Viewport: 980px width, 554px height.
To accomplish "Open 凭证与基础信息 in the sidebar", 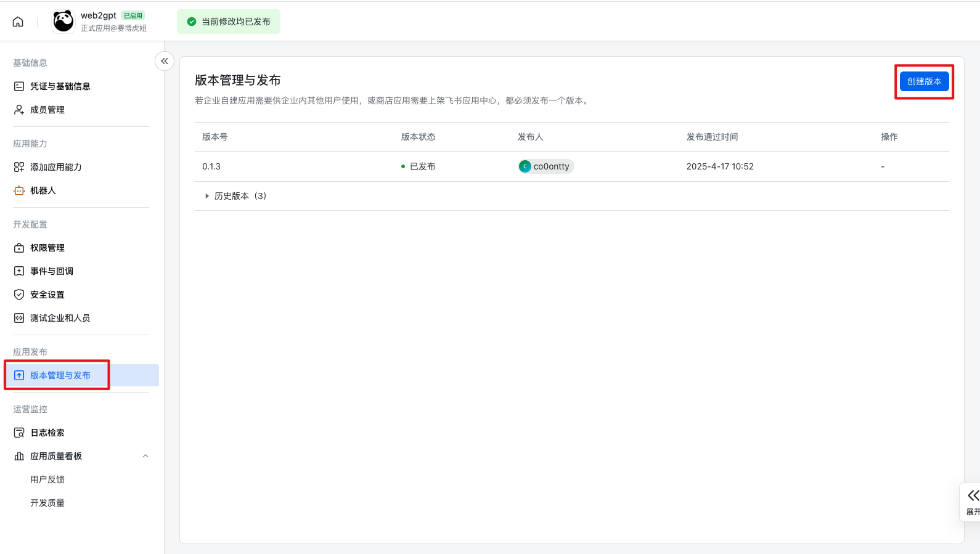I will click(x=60, y=86).
